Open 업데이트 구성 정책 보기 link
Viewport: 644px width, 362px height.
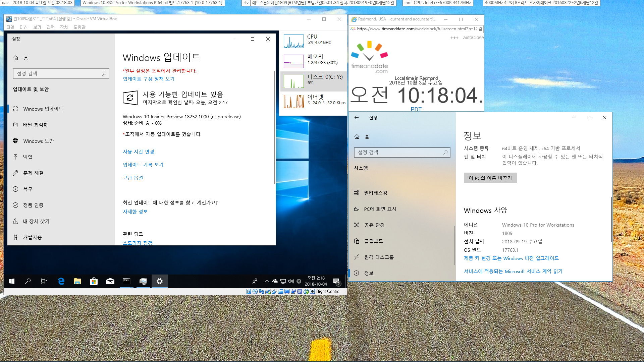(x=149, y=79)
